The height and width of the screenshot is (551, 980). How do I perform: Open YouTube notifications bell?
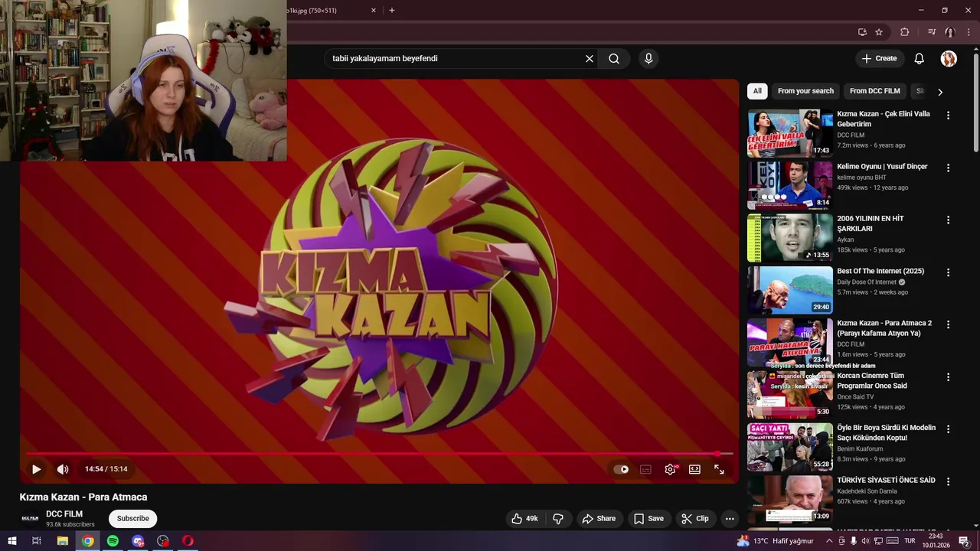point(920,58)
